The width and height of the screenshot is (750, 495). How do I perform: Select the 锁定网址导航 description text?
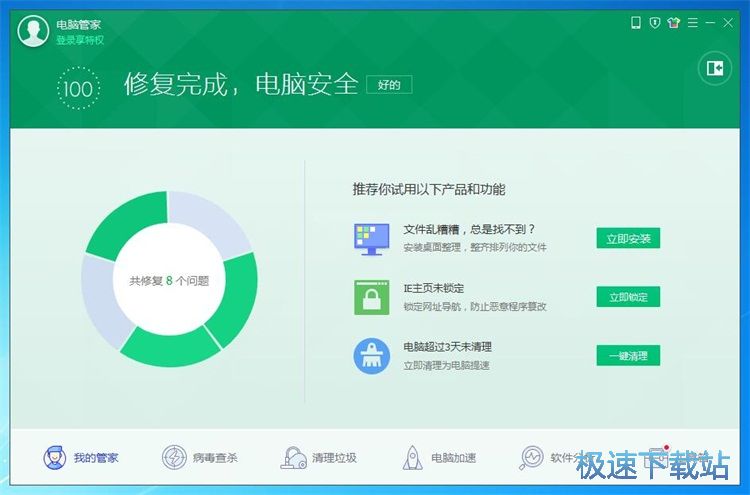point(475,307)
